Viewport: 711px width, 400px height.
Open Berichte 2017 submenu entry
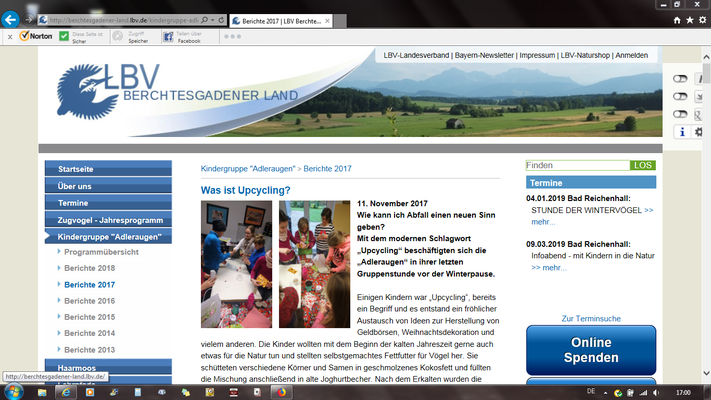coord(89,285)
